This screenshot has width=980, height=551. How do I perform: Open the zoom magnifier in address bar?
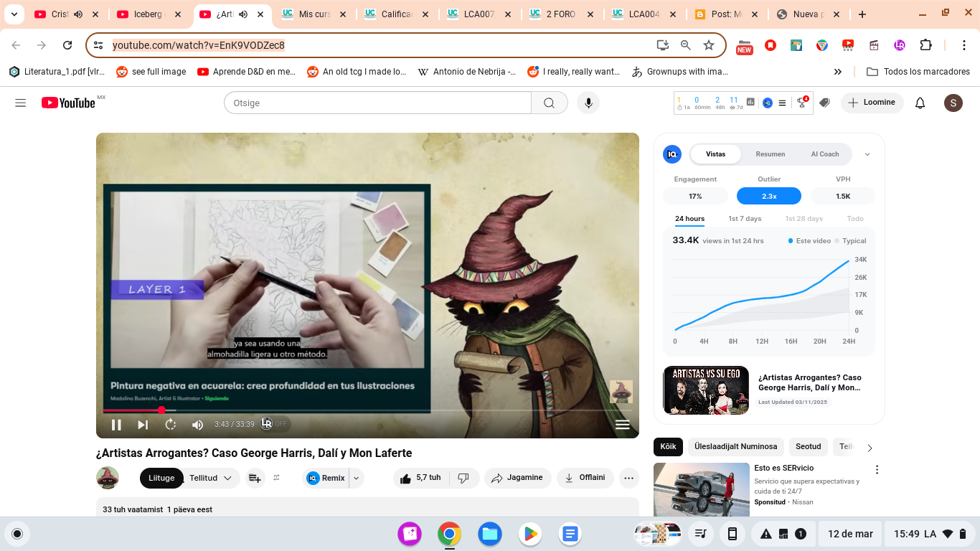coord(686,45)
